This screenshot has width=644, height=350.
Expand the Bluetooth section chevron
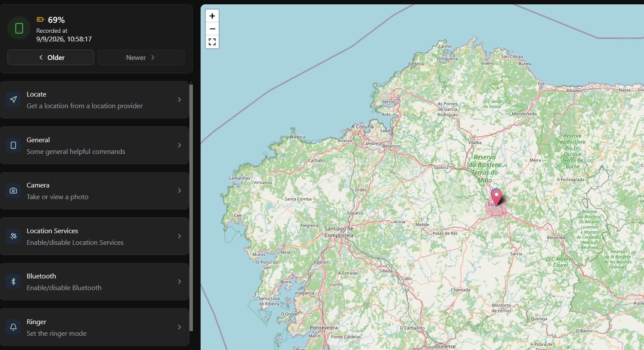[180, 281]
